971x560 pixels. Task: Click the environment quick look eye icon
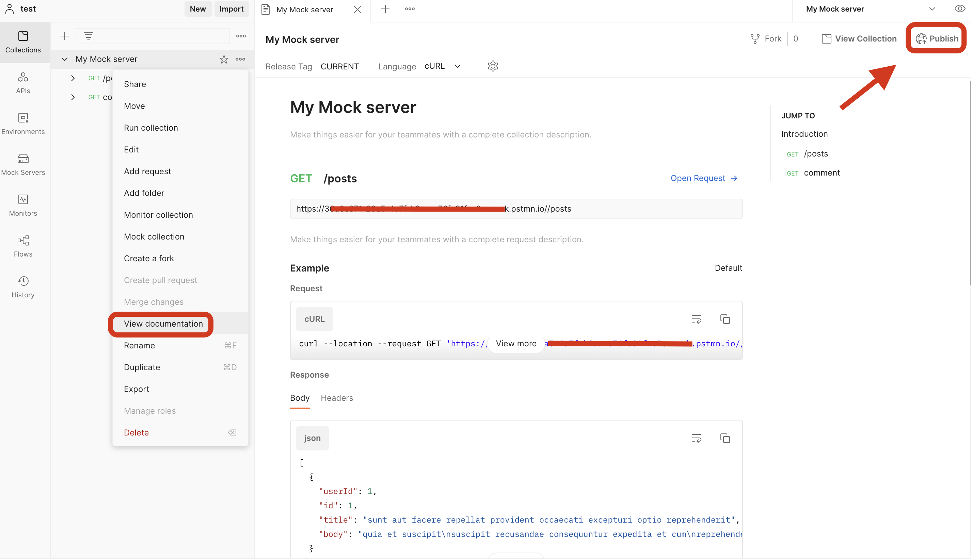[959, 9]
